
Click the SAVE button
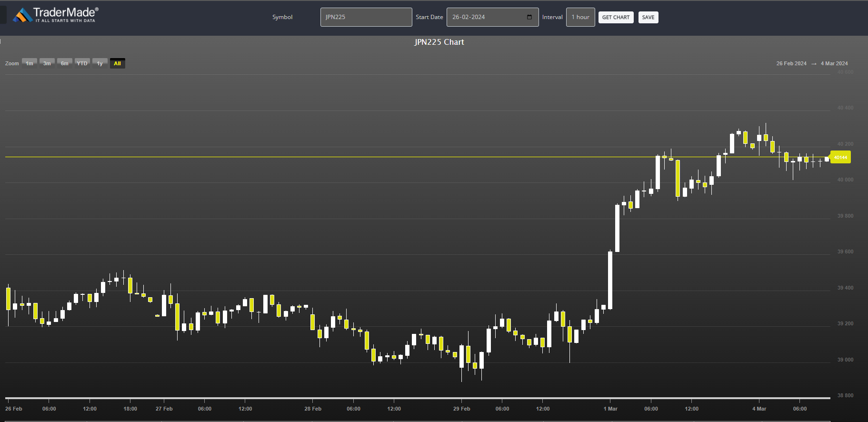click(x=648, y=18)
